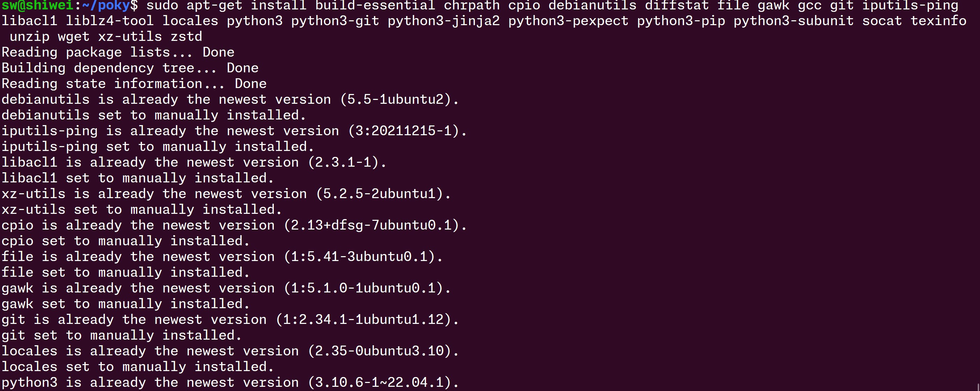
Task: Click the "Building dependency tree" output line
Action: coord(130,68)
